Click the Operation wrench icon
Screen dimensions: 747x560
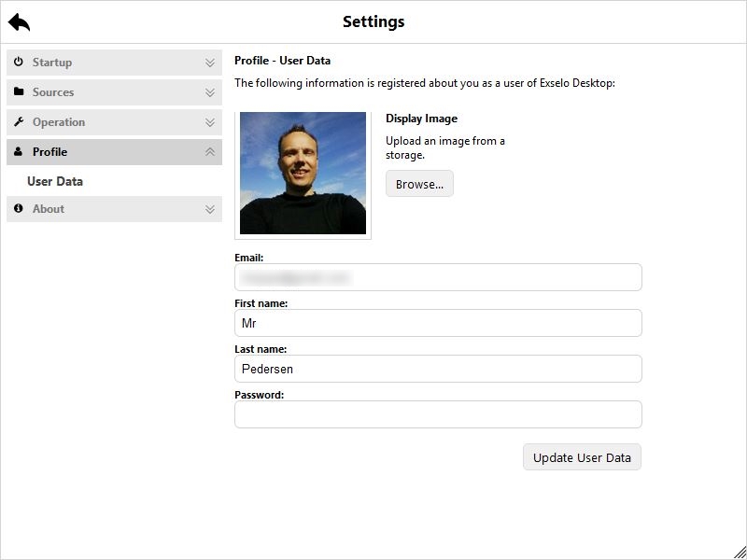19,121
